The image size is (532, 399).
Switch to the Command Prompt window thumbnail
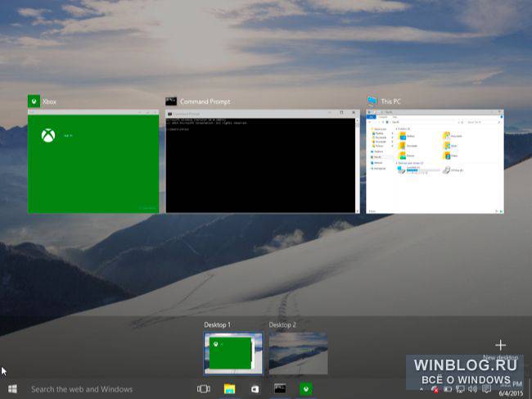pyautogui.click(x=262, y=161)
